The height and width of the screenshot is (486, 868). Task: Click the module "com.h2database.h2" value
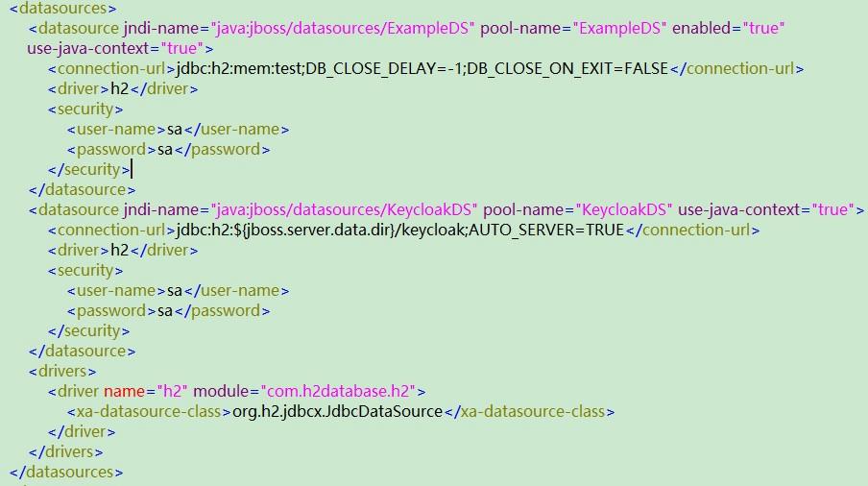click(x=338, y=391)
